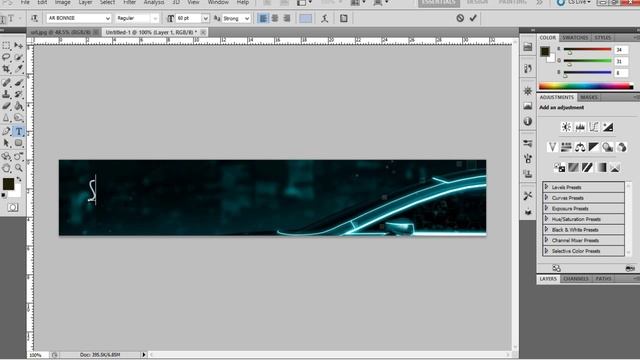Toggle the Character and Paragraph panels
Screen dimensions: 640x360
point(344,18)
